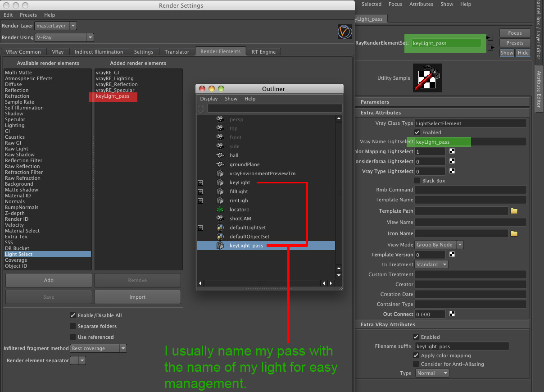The height and width of the screenshot is (392, 544).
Task: Switch to the VRay Common tab
Action: (23, 52)
